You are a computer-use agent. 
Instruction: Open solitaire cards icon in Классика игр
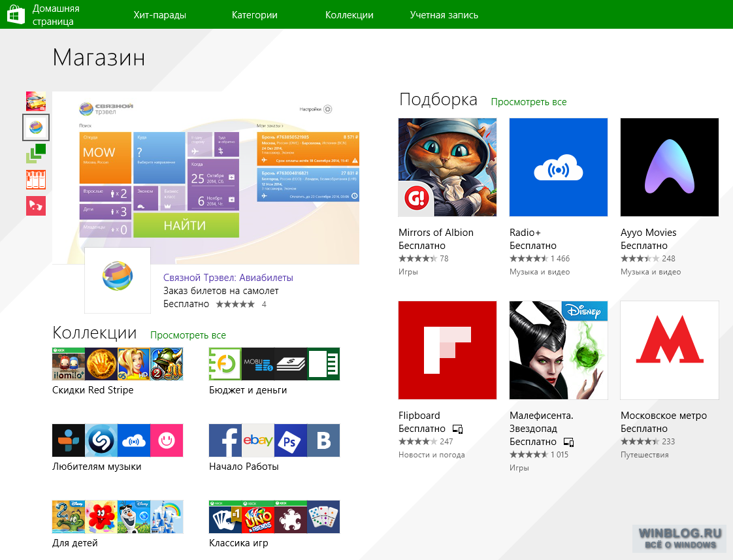pos(225,516)
